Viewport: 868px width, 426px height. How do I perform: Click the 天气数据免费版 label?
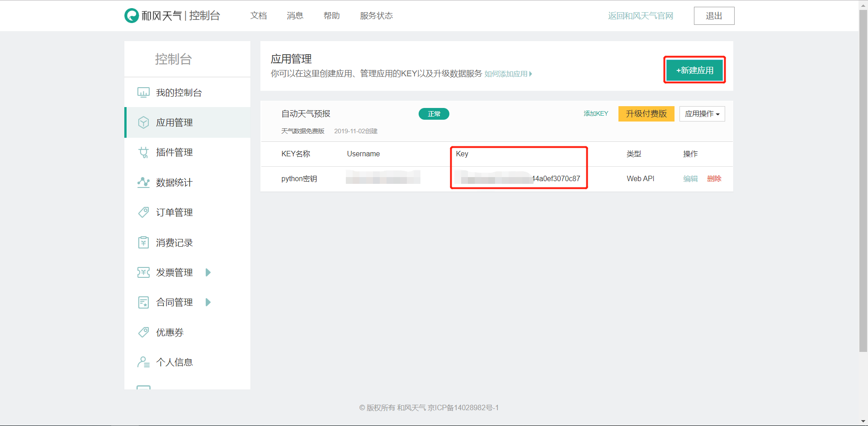pos(302,131)
